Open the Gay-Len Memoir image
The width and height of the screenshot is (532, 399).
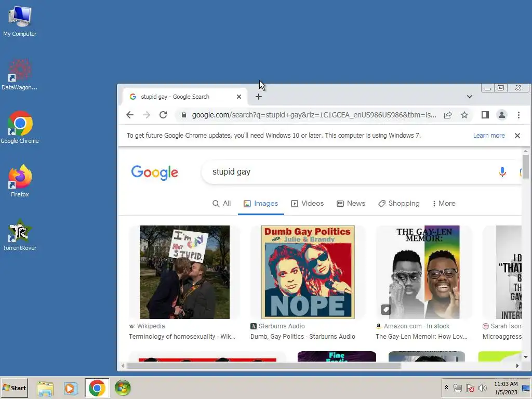(x=424, y=272)
